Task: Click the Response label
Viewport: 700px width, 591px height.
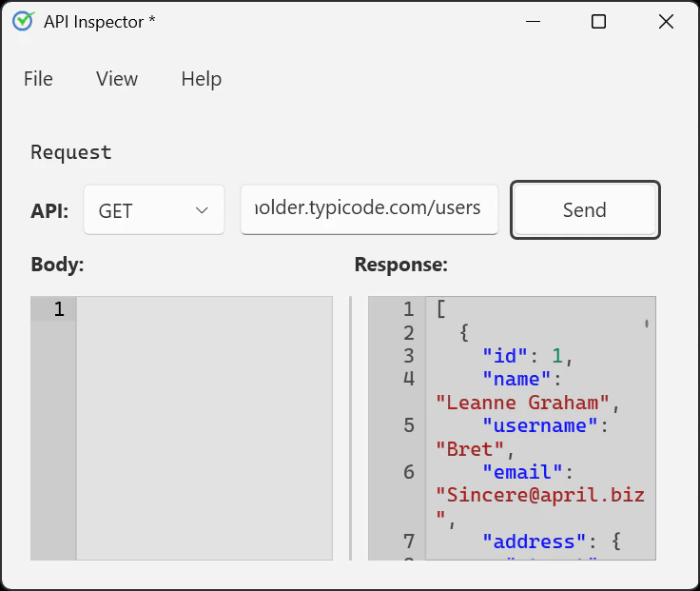Action: click(401, 265)
